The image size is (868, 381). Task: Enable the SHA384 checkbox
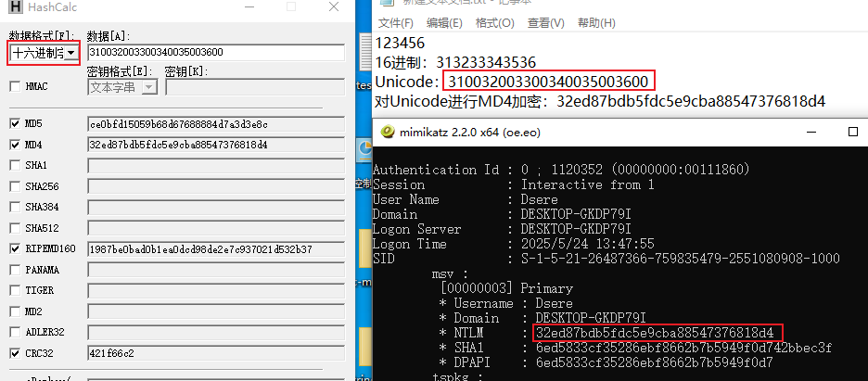15,207
